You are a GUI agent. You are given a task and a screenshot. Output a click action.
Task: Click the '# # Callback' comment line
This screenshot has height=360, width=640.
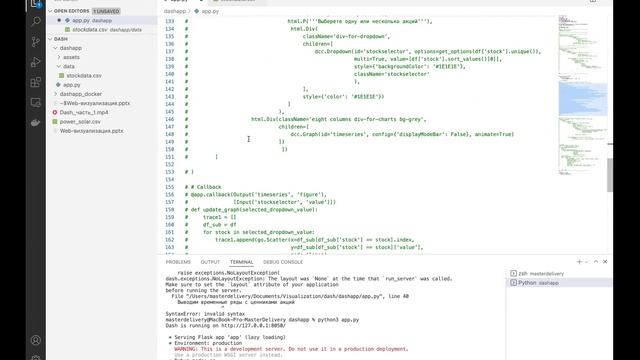tap(203, 187)
